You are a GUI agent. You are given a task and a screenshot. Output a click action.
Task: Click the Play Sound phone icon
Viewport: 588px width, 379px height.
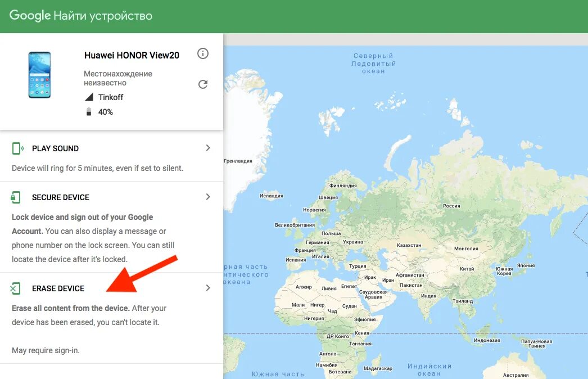(17, 148)
